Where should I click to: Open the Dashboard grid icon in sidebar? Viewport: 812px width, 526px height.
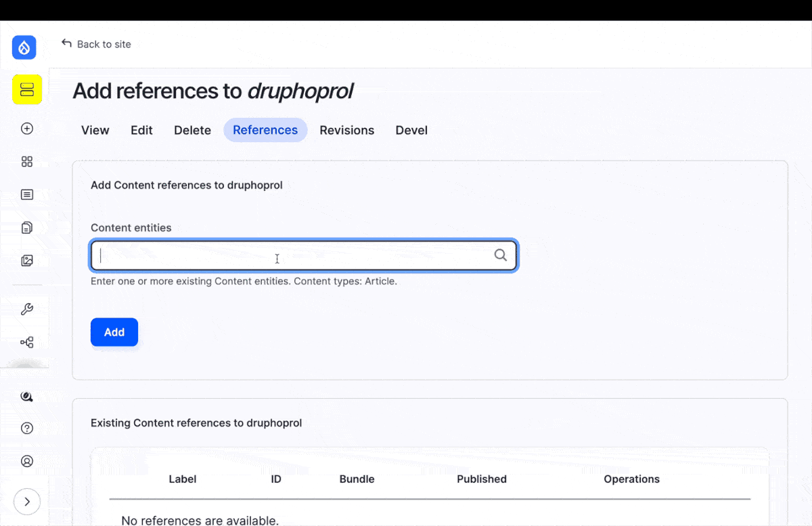tap(27, 162)
